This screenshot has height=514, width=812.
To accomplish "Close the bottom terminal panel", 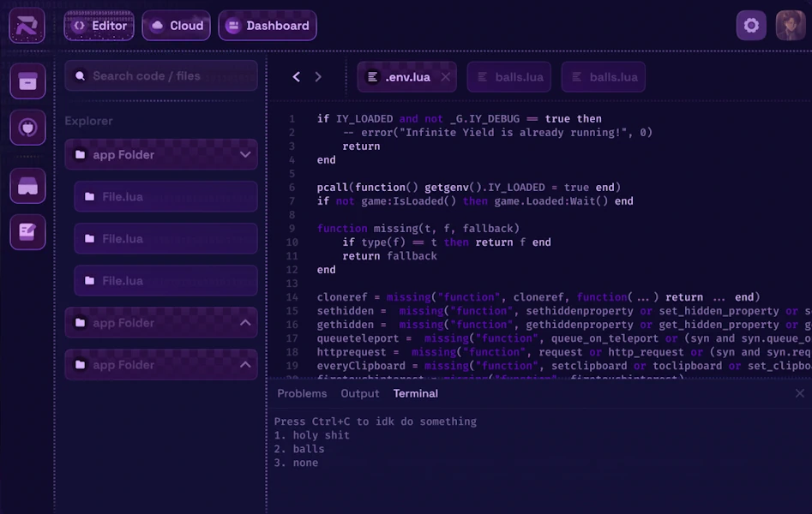I will tap(799, 394).
